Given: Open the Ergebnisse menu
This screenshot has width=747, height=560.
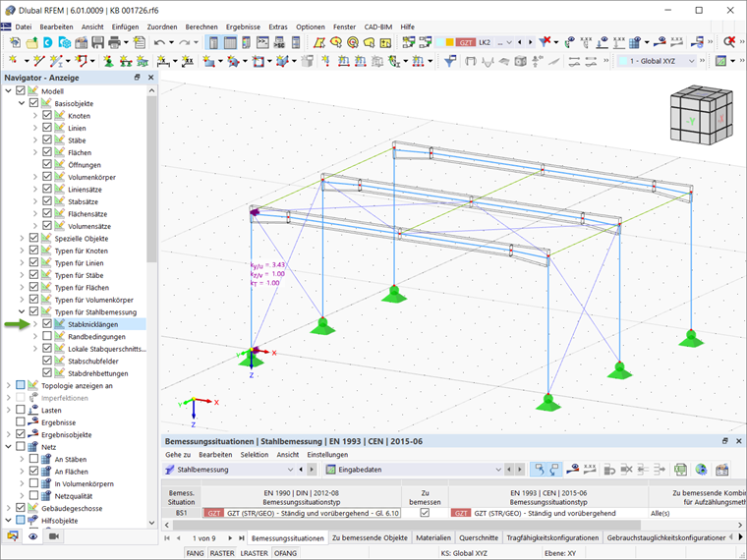Looking at the screenshot, I should click(243, 27).
